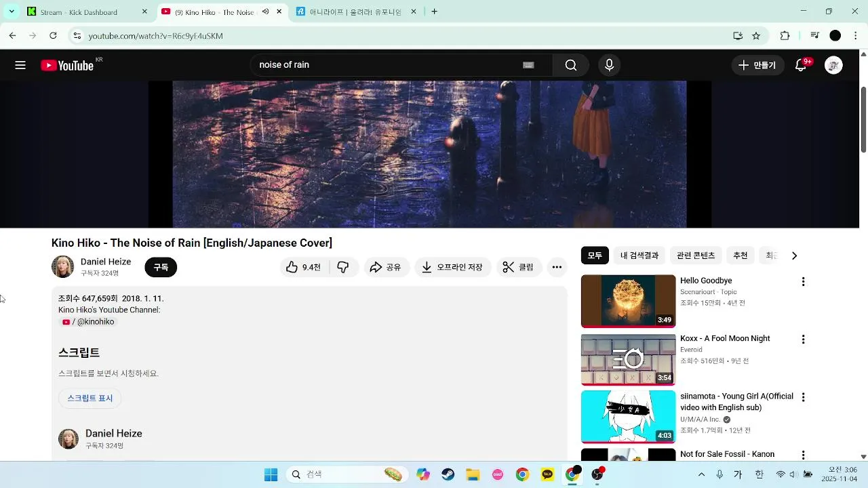
Task: Open the on-screen keyboard in search box
Action: (x=528, y=65)
